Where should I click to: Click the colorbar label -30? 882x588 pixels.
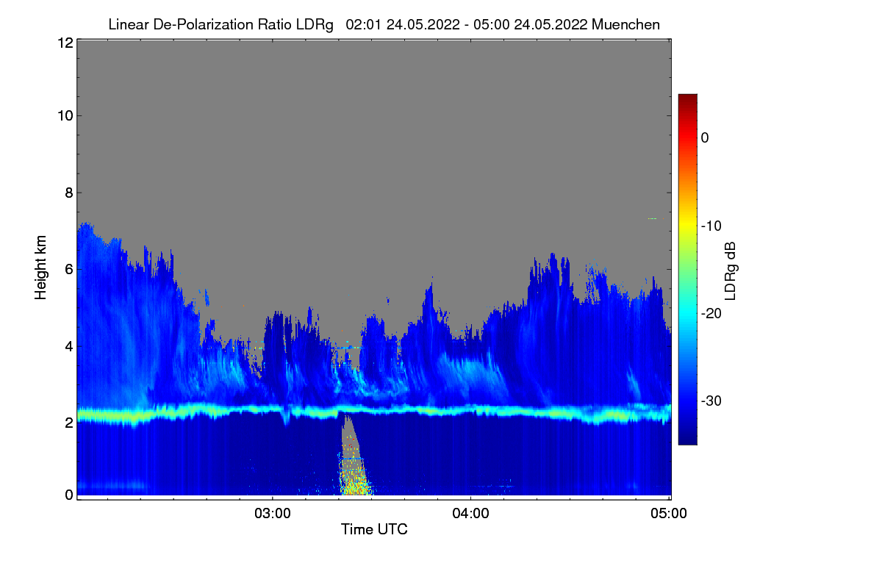point(711,401)
